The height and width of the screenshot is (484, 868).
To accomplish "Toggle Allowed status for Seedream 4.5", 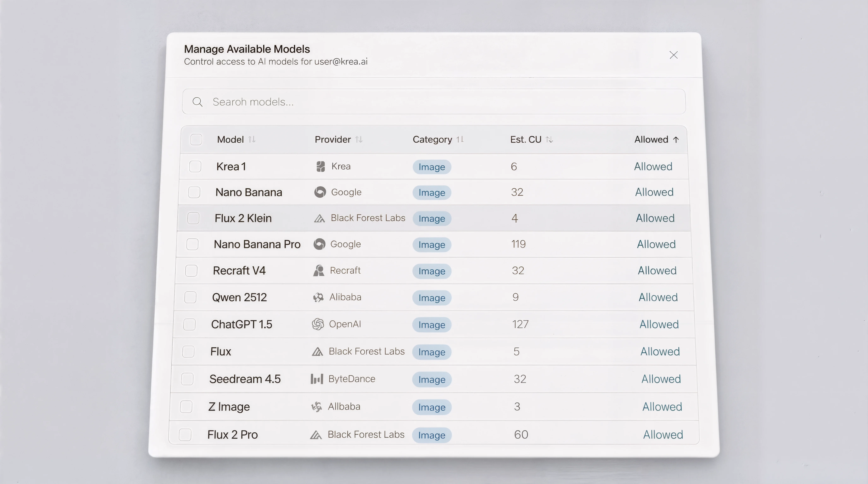I will pos(661,379).
